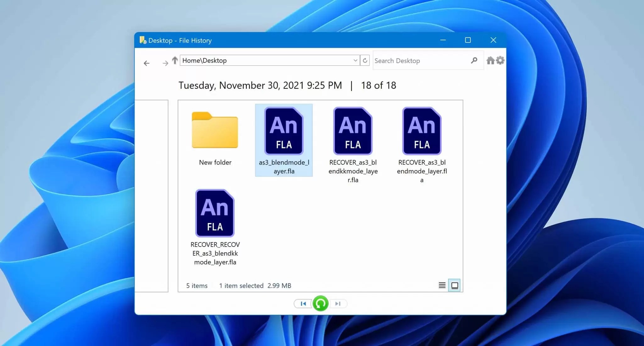Screen dimensions: 644x346
Task: Select the RECOVER_RECOVER_as3_blendkkmode_layer.fla file
Action: click(x=215, y=213)
